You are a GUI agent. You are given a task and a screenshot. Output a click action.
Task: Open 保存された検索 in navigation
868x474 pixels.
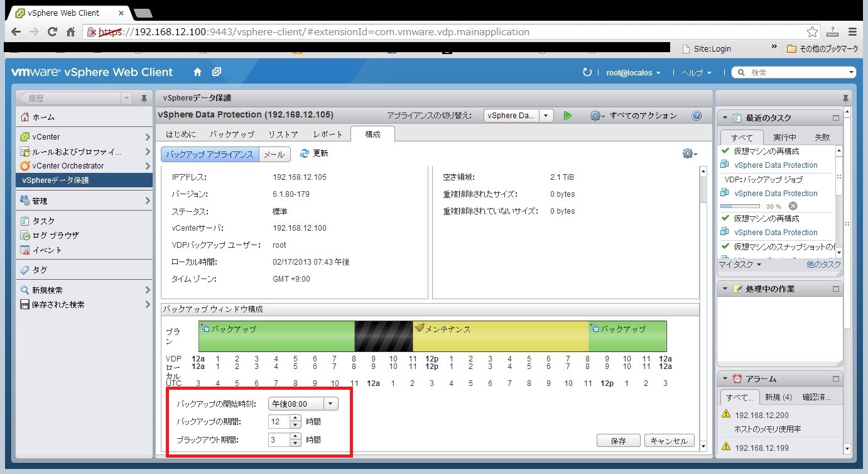coord(84,304)
